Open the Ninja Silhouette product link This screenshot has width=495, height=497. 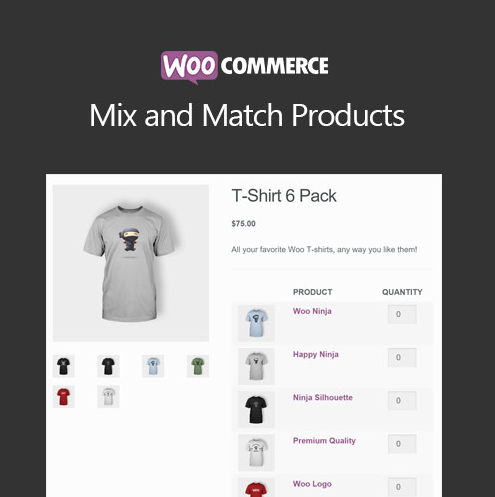[323, 397]
